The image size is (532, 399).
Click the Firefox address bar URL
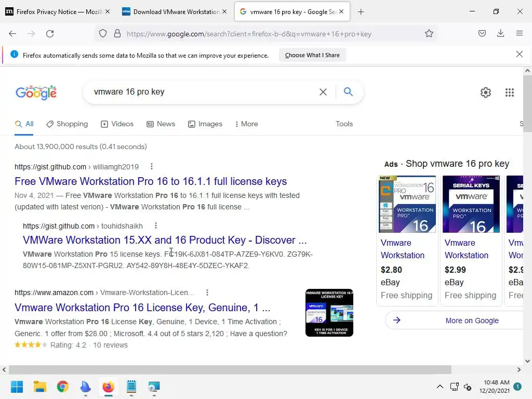(249, 34)
